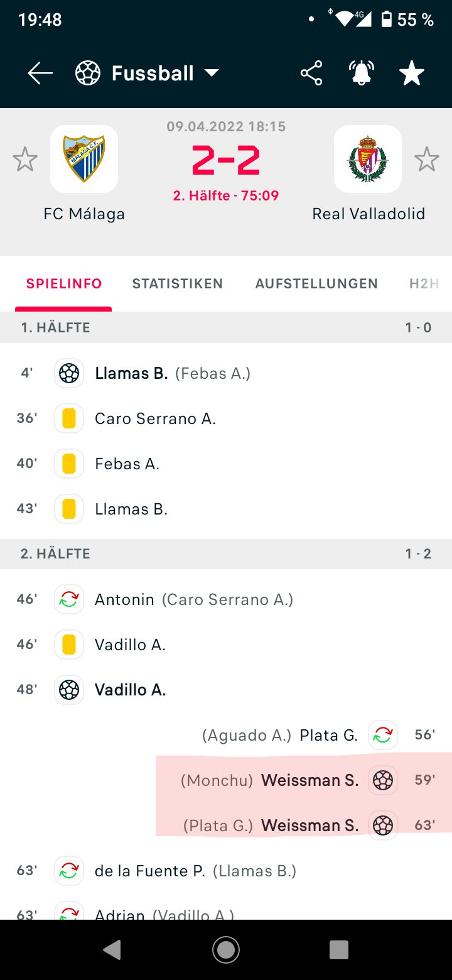The image size is (452, 980).
Task: Tap the goal icon for Llamas B. 4'
Action: tap(69, 373)
